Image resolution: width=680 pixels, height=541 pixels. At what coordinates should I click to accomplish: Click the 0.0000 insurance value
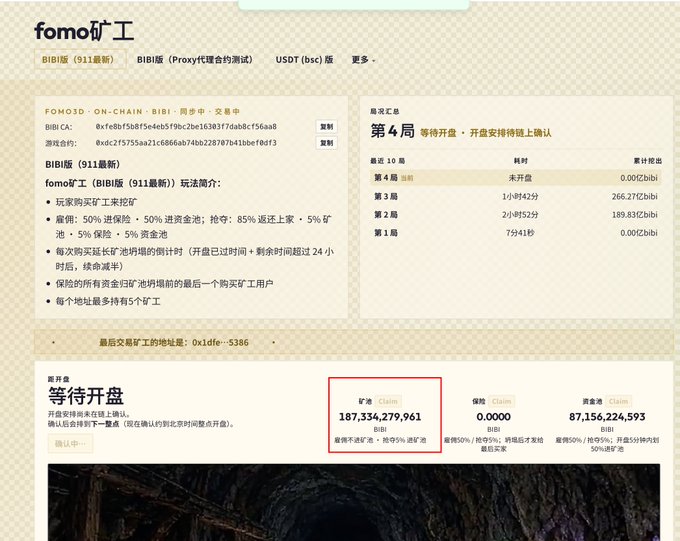tap(494, 417)
